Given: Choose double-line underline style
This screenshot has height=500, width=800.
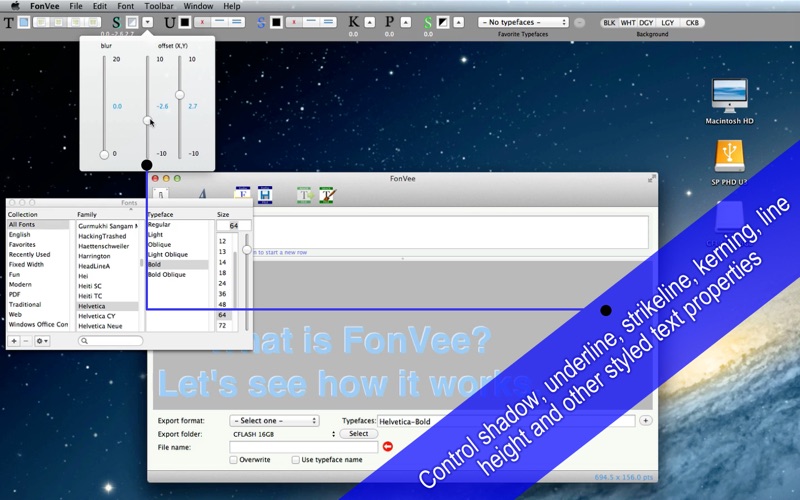Looking at the screenshot, I should coord(236,22).
